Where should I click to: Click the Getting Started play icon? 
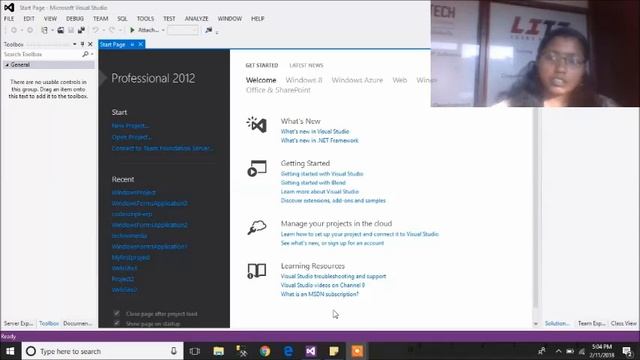click(257, 168)
